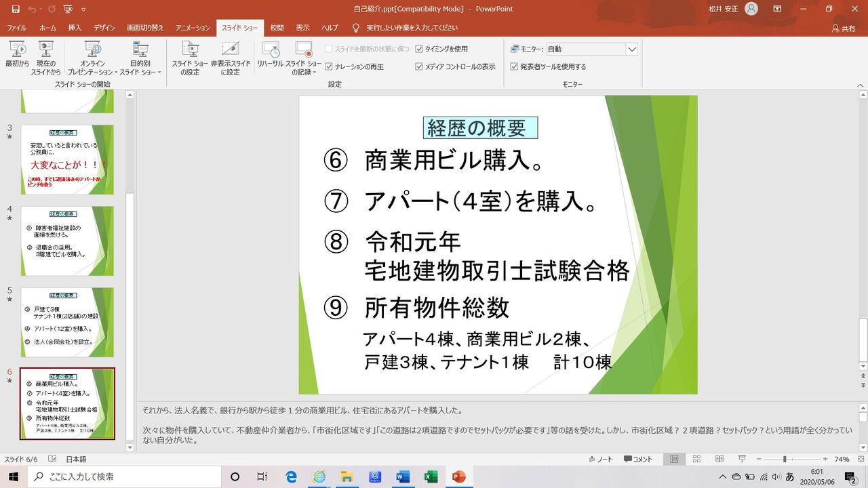The width and height of the screenshot is (868, 488).
Task: Click the undo arrow in quick access
Action: coord(32,9)
